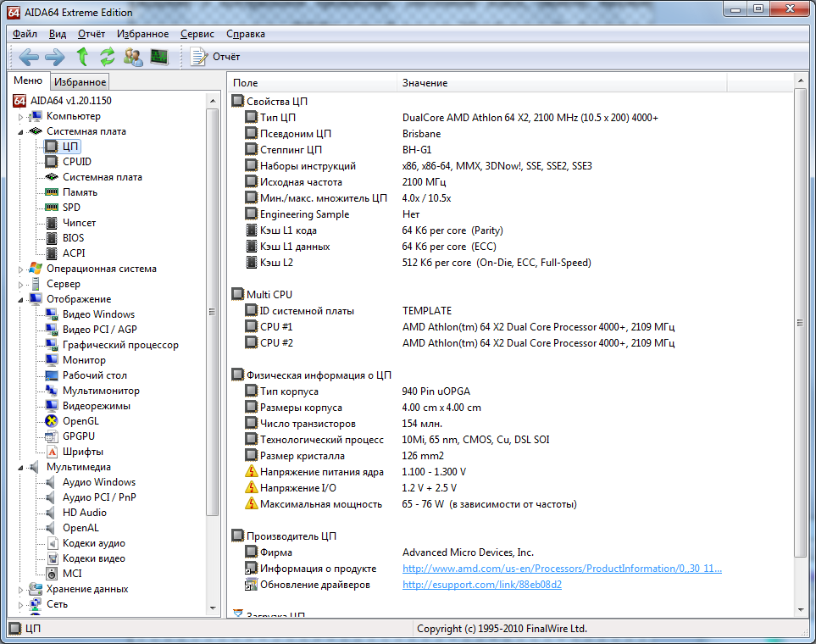The image size is (816, 644).
Task: Select the OpenAL tree item
Action: coord(80,528)
